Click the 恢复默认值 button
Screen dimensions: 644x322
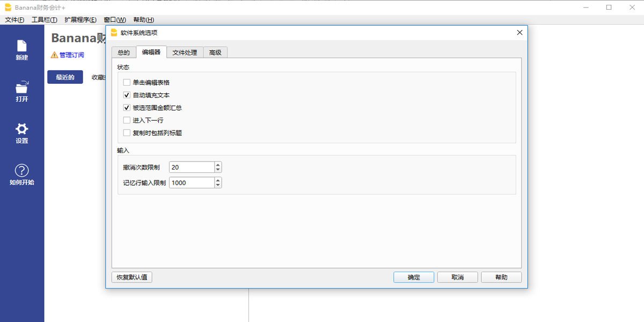tap(135, 277)
